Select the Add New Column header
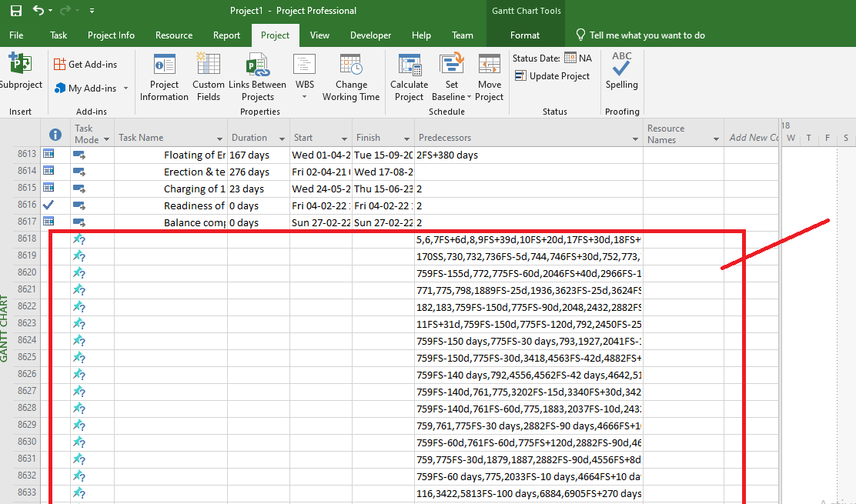 tap(753, 136)
